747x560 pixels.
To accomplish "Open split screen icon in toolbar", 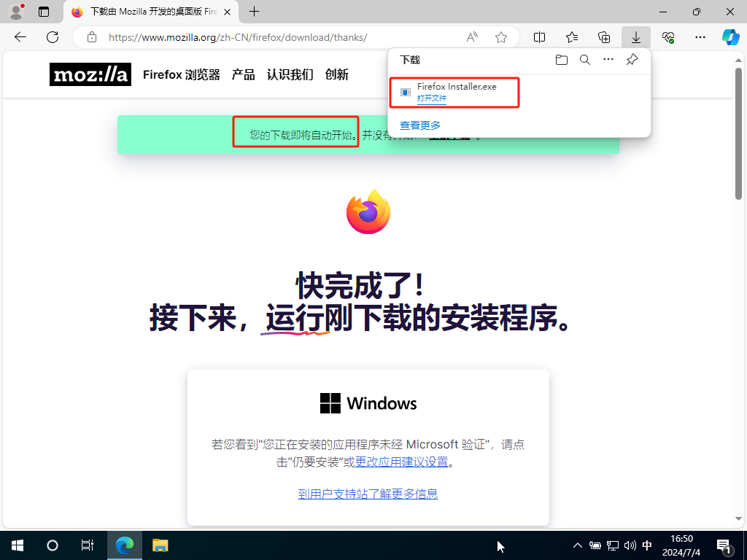I will pos(539,37).
